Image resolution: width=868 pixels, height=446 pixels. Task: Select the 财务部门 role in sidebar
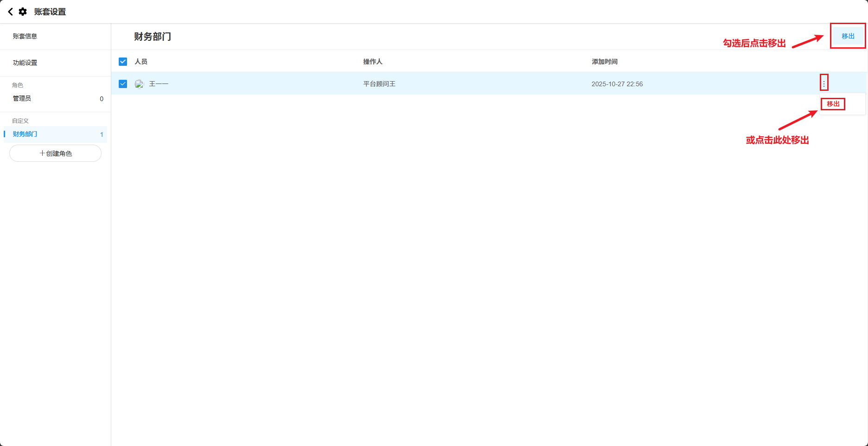coord(25,134)
